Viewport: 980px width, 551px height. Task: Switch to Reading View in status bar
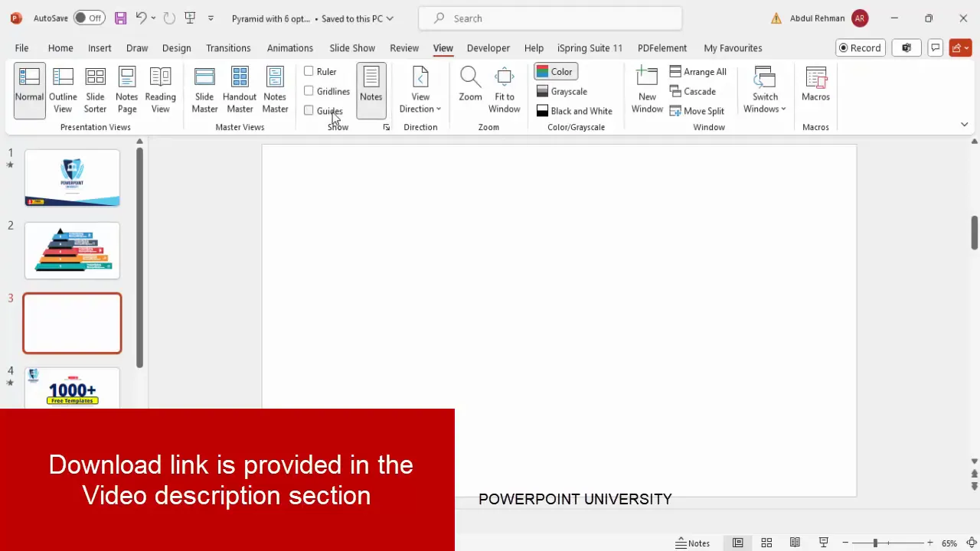[x=795, y=543]
